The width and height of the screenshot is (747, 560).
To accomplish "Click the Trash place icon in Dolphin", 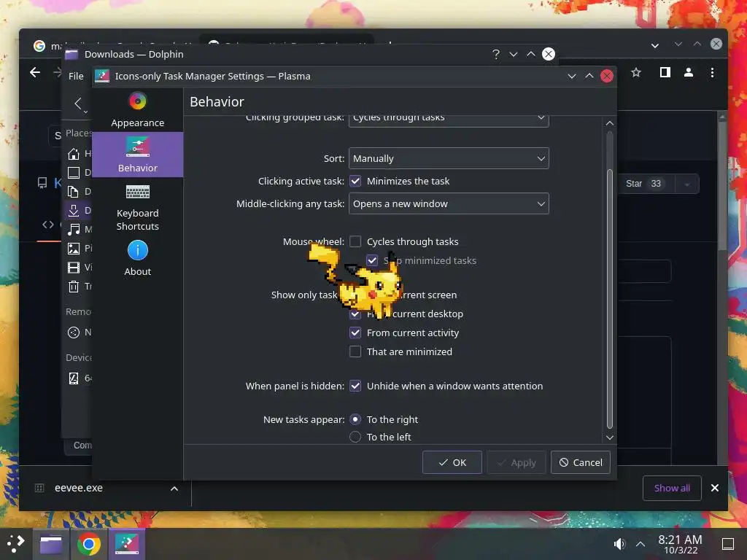I will pos(74,286).
